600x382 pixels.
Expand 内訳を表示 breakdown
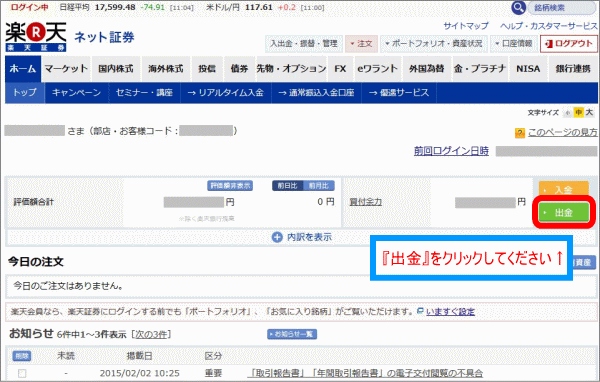point(309,237)
